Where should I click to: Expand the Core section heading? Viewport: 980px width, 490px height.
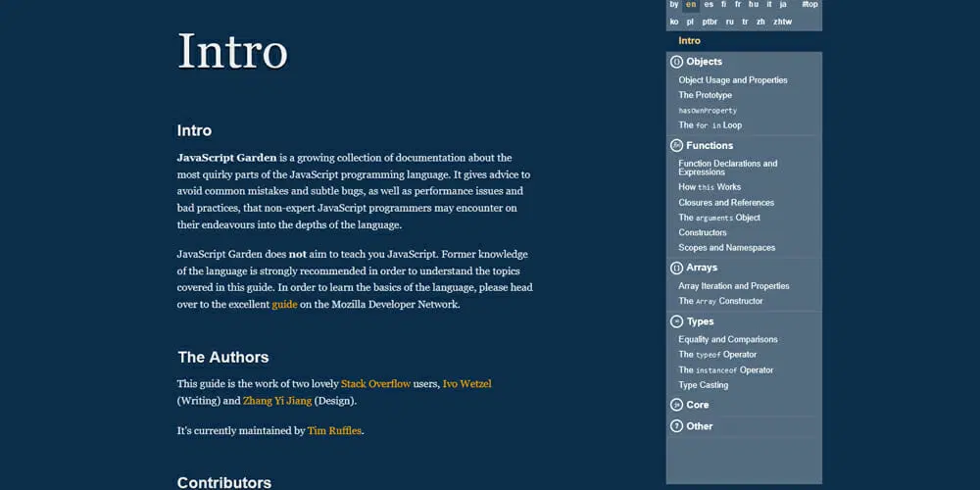pos(697,405)
